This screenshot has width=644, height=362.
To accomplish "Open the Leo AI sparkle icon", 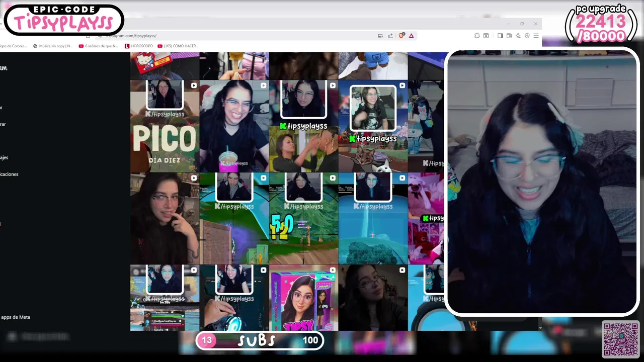I will (x=518, y=36).
